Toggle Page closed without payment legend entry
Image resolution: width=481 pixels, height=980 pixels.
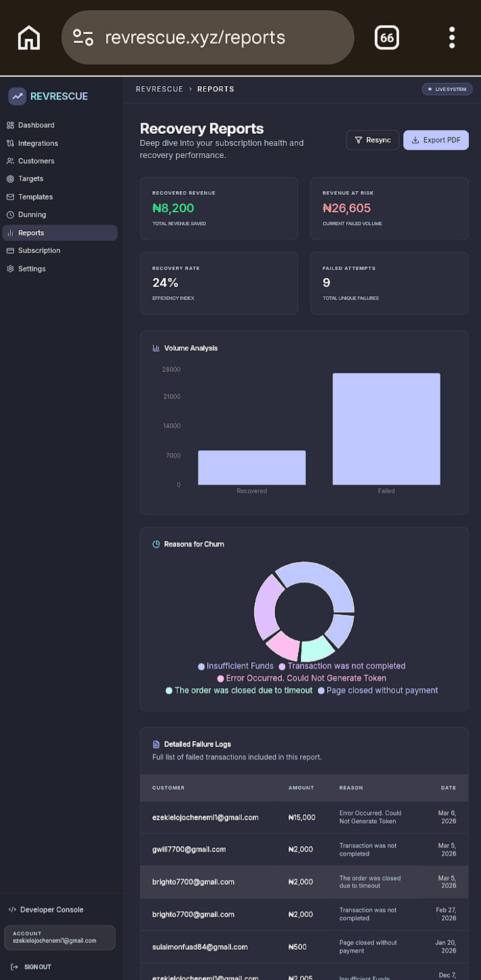378,691
